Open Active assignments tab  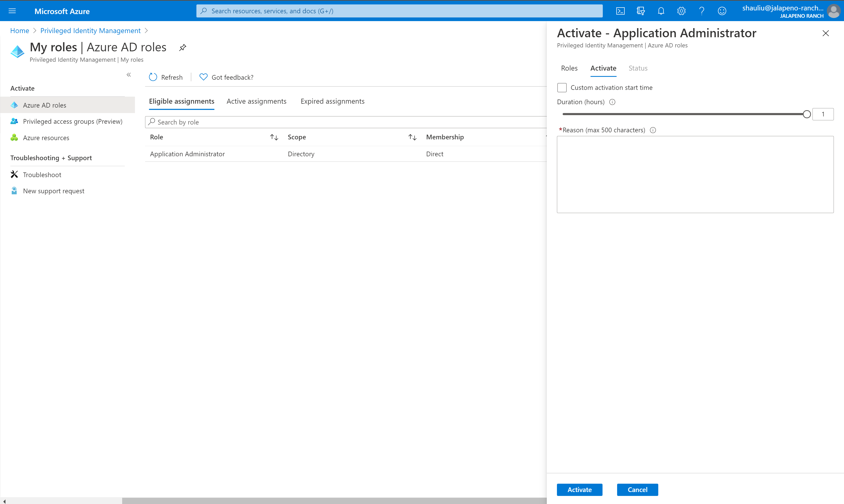(256, 101)
